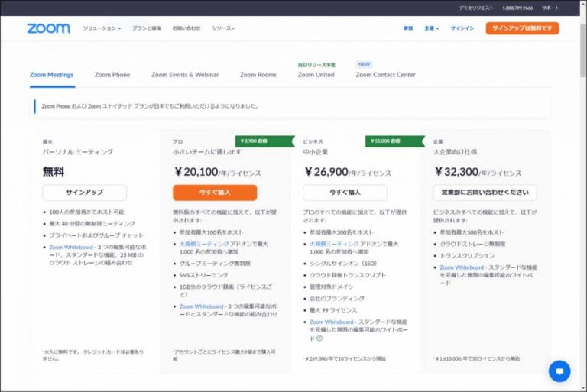Click the Zoom logo in the header
The width and height of the screenshot is (587, 392).
click(x=48, y=28)
